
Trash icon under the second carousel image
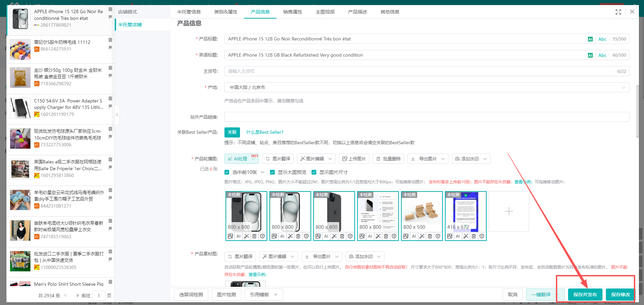point(298,236)
